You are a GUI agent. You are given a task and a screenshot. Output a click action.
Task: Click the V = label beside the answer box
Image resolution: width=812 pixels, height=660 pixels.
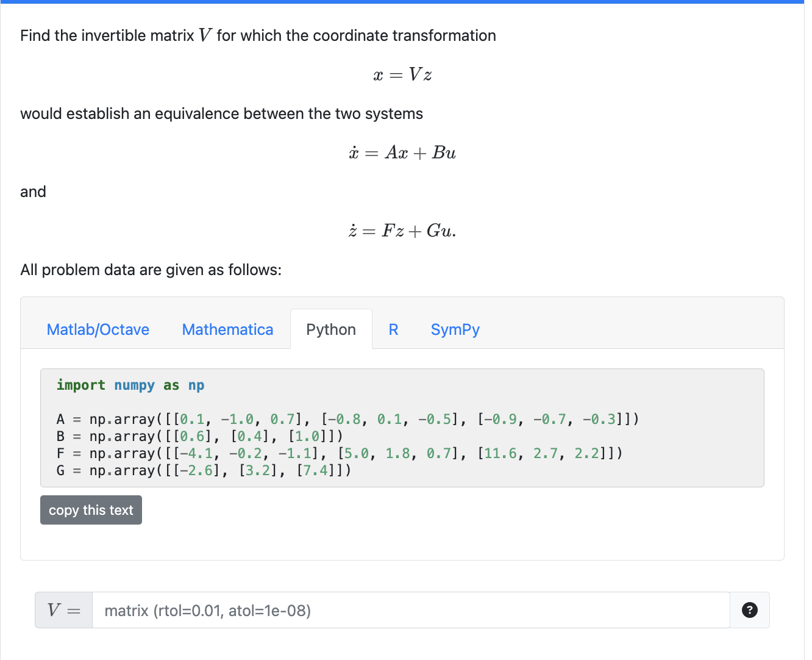63,610
